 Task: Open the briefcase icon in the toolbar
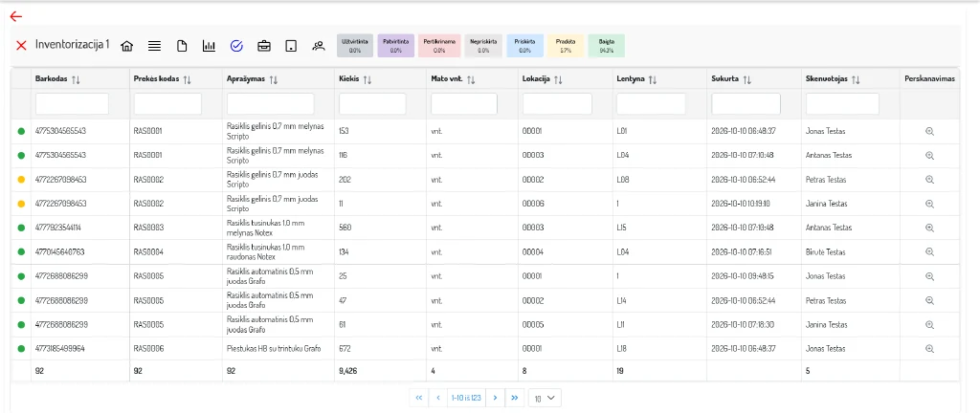point(264,46)
